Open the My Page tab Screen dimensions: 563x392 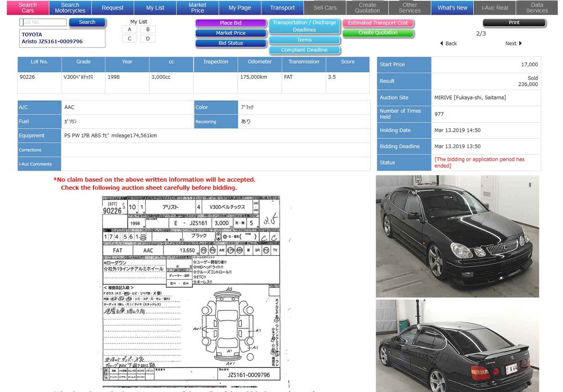(240, 7)
